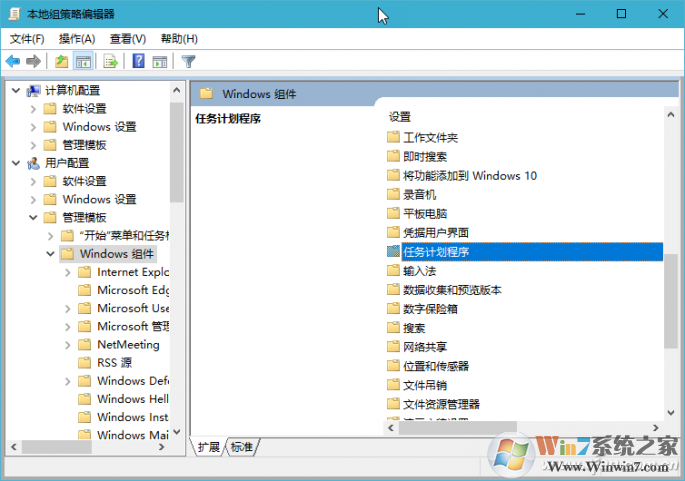Select 文件资源管理器 entry
This screenshot has height=481, width=685.
pyautogui.click(x=441, y=404)
